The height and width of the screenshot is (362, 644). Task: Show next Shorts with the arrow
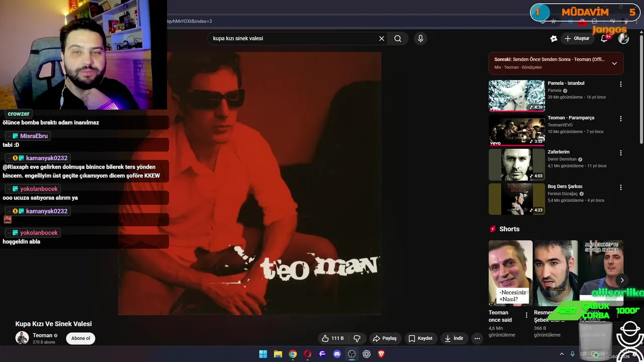click(622, 281)
